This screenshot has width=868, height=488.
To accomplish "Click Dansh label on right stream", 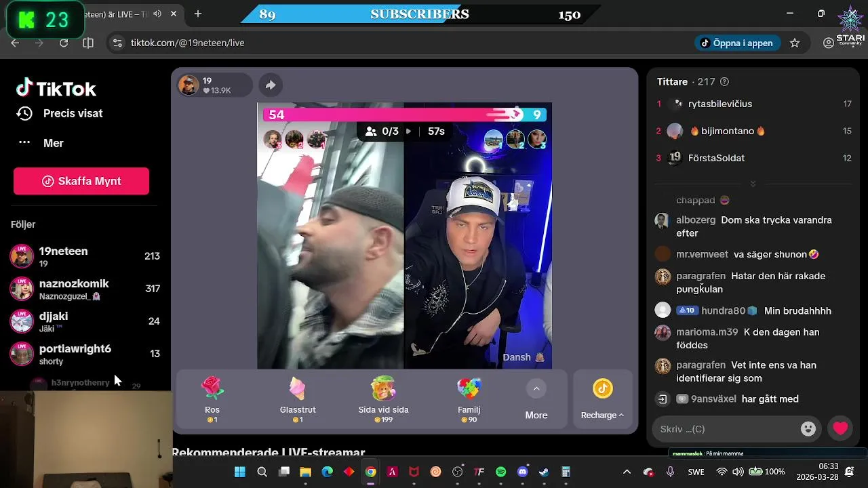I will 517,357.
